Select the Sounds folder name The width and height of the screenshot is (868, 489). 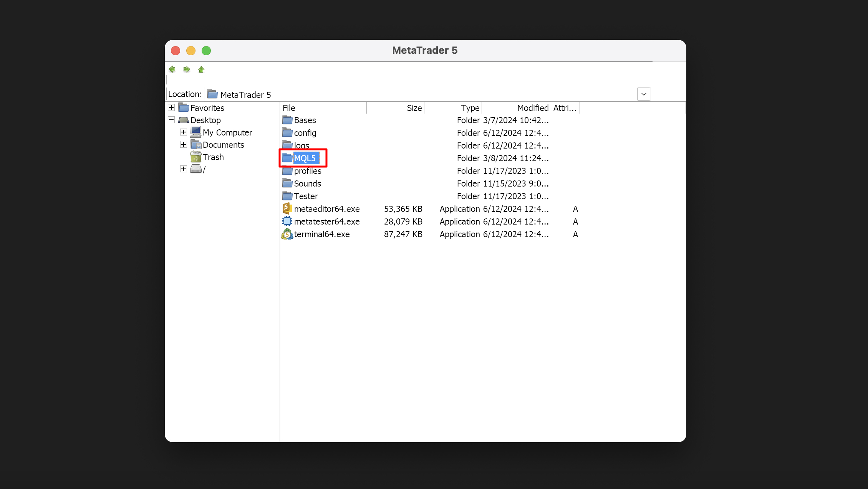[308, 183]
